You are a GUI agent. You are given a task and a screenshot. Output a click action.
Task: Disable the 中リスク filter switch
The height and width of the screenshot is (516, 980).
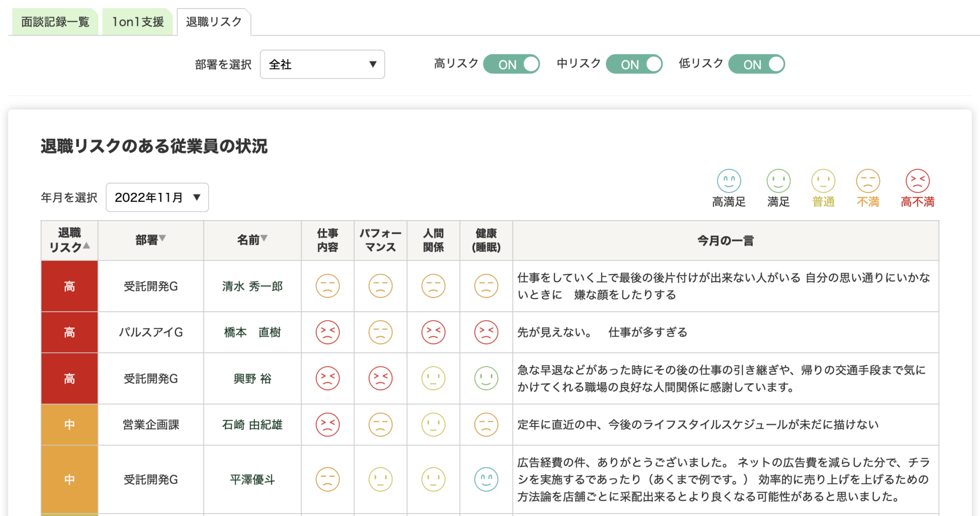pos(635,64)
